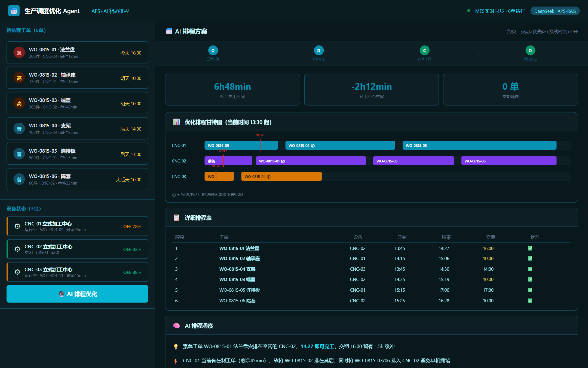The height and width of the screenshot is (368, 588).
Task: Select the WO-0815-06 purple Gantt bar
Action: tap(509, 161)
